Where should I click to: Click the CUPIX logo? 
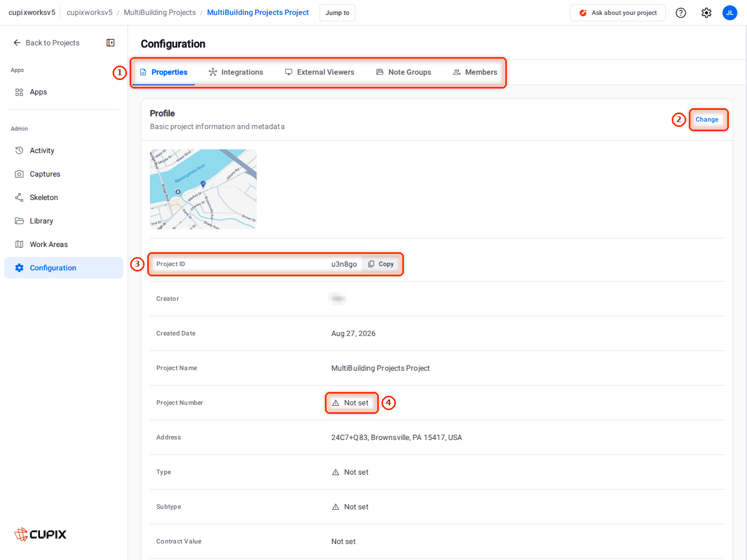[x=41, y=534]
